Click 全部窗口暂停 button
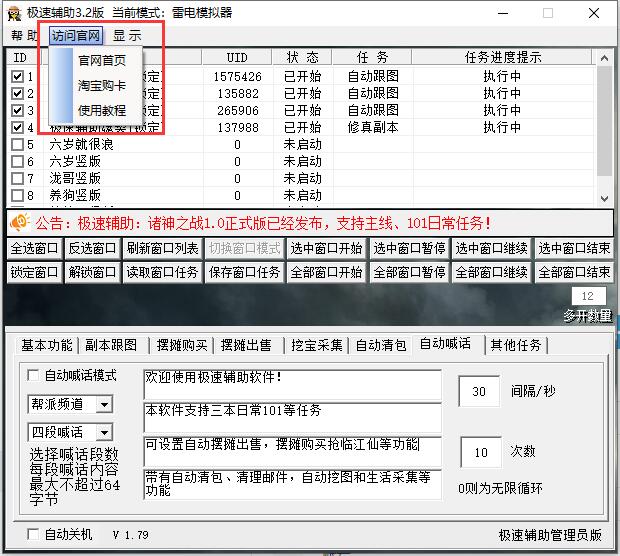Image resolution: width=620 pixels, height=556 pixels. pyautogui.click(x=409, y=272)
